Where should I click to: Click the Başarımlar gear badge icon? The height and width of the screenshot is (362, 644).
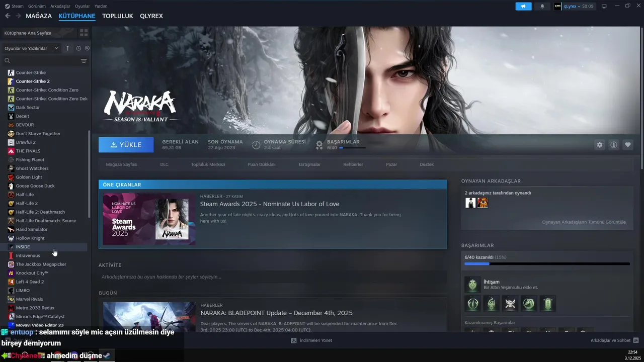pos(319,145)
